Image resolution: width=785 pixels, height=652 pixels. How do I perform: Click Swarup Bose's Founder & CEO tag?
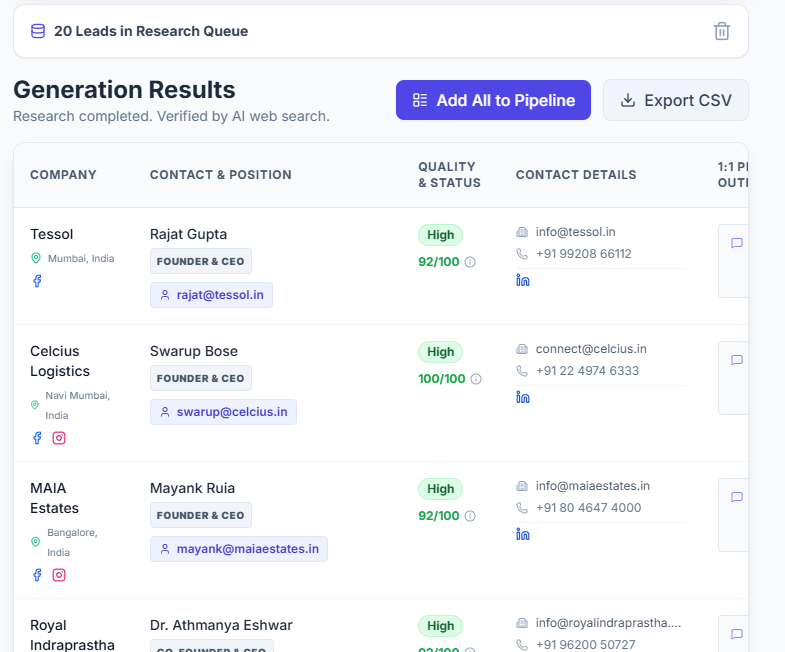pyautogui.click(x=201, y=379)
